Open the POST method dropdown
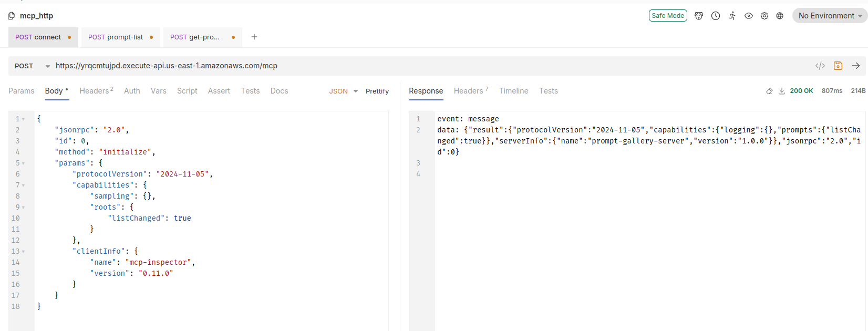Screen dimensions: 868x331 (x=32, y=66)
